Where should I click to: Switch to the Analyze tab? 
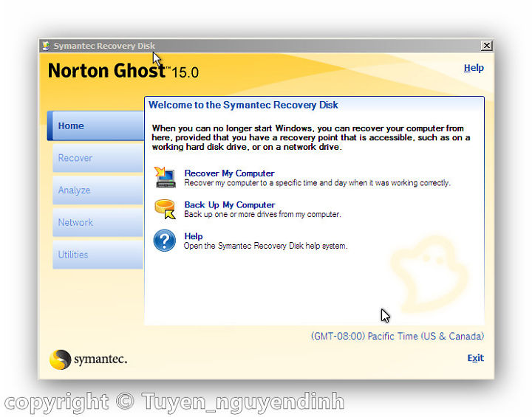tap(98, 190)
